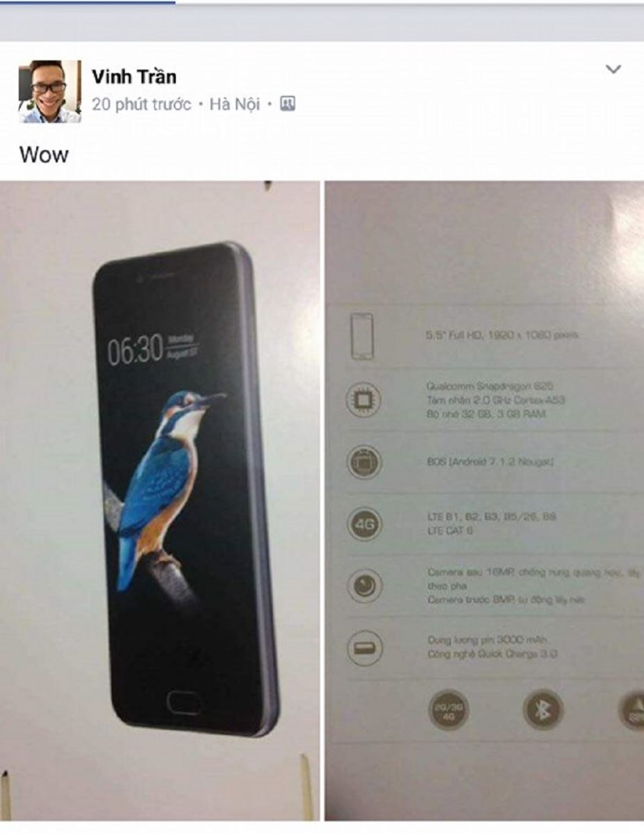Click the 2G/3G/4G round badge
The image size is (644, 834).
pyautogui.click(x=448, y=710)
